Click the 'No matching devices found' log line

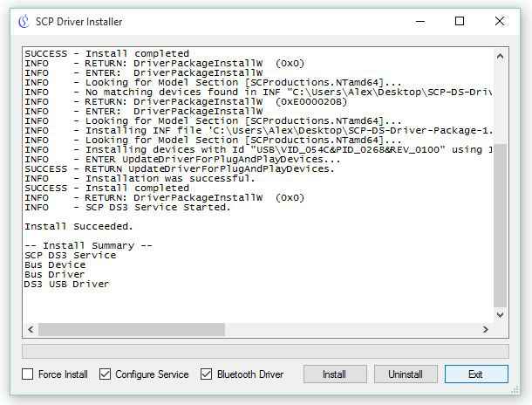258,92
